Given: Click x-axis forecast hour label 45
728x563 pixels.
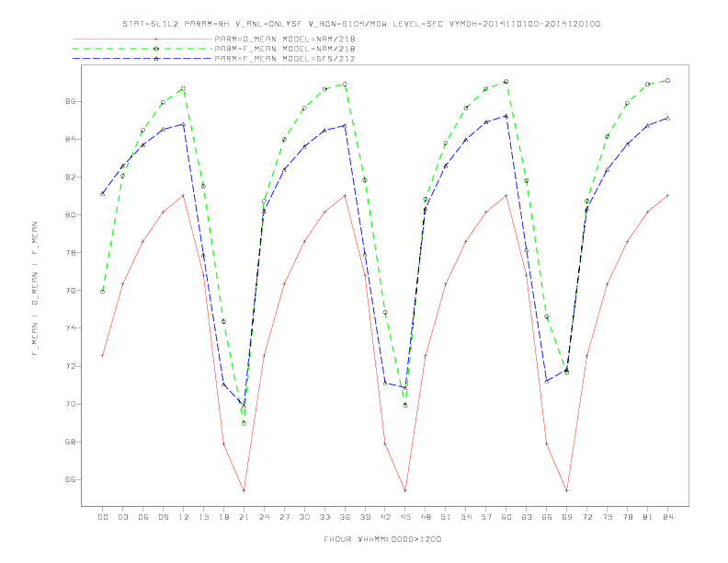Looking at the screenshot, I should click(x=405, y=517).
